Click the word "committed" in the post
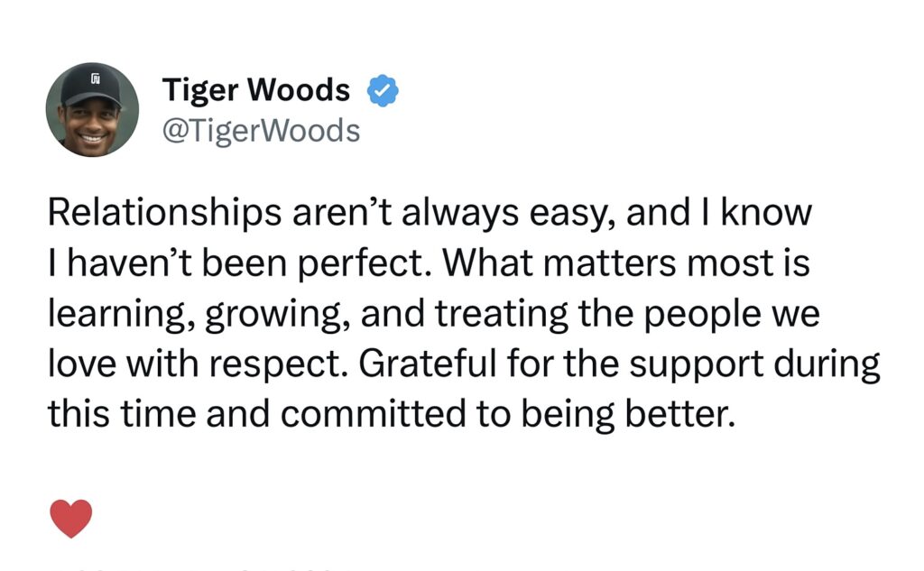Image resolution: width=924 pixels, height=571 pixels. (373, 413)
